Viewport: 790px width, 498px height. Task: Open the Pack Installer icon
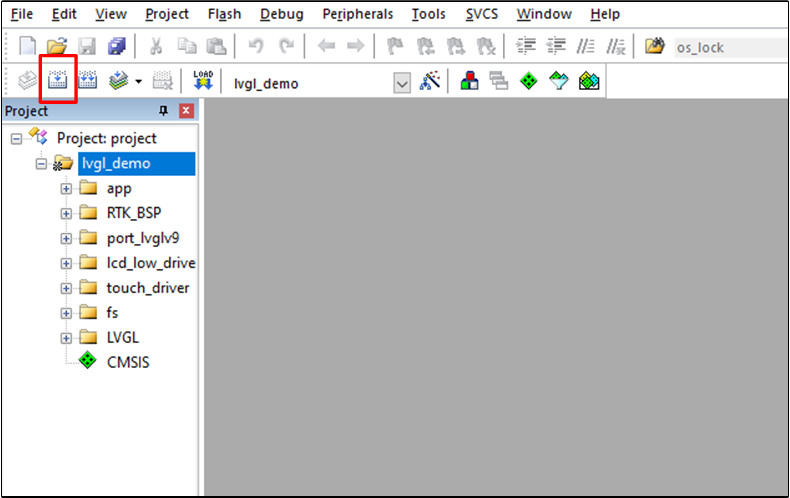coord(589,81)
